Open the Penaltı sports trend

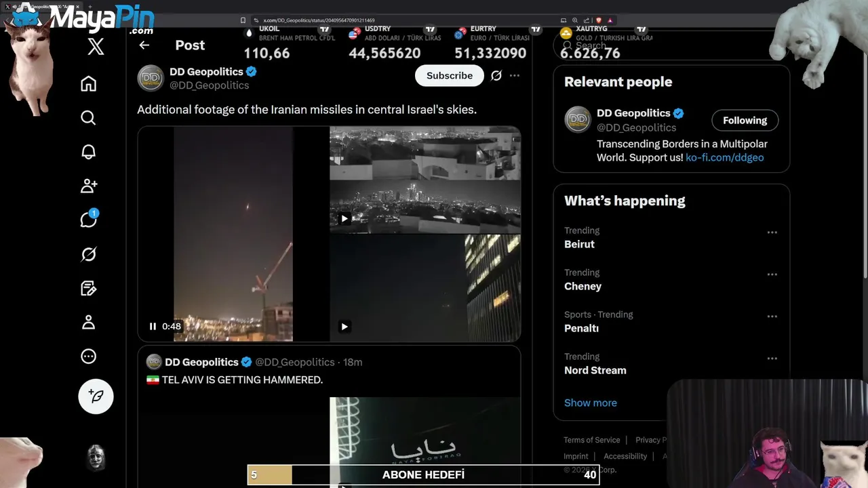point(581,328)
